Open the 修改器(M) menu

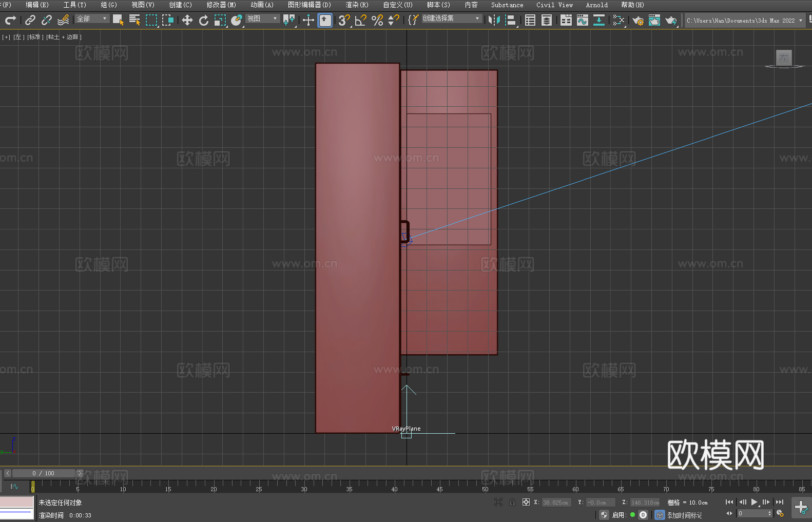(x=221, y=5)
